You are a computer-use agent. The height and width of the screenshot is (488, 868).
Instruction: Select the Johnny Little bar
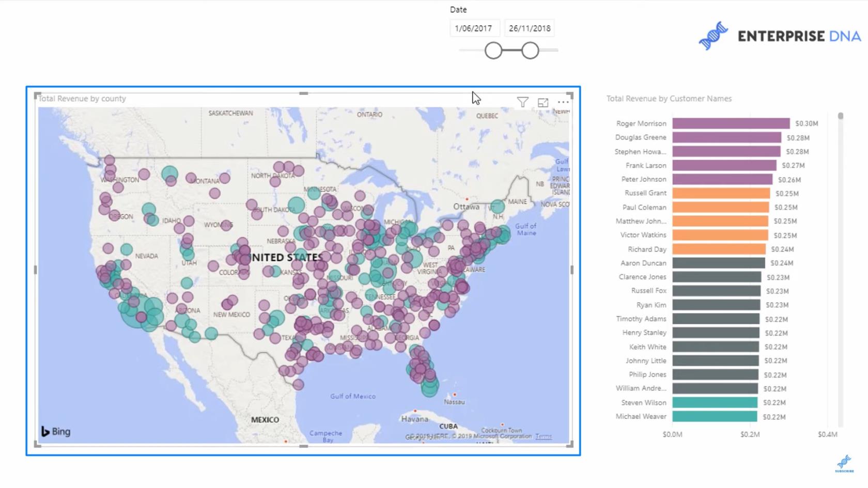click(x=716, y=360)
